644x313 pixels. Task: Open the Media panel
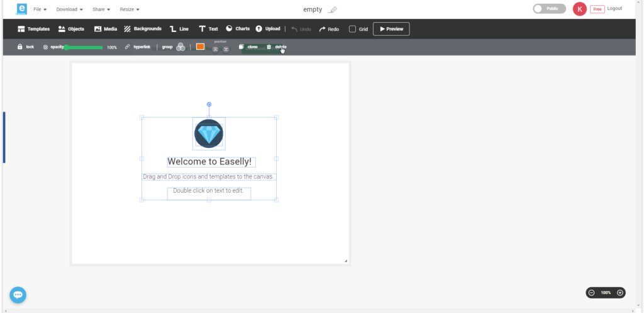pos(106,29)
